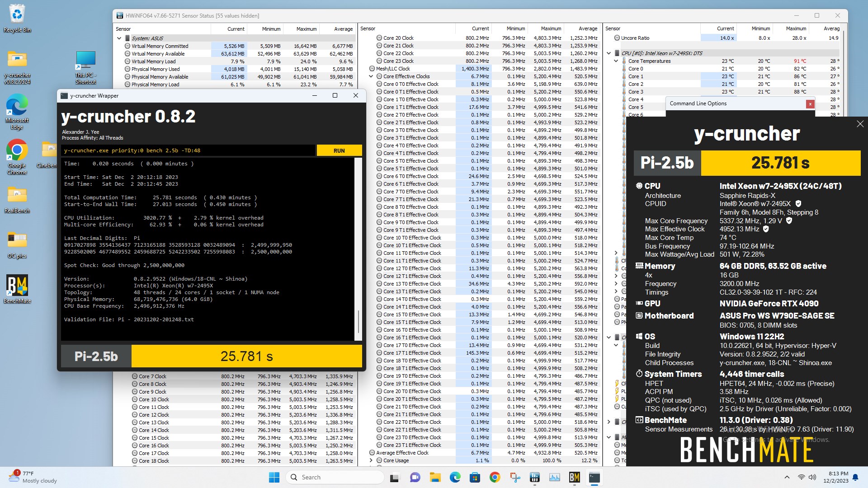The image size is (868, 488).
Task: Open Microsoft Store from the taskbar
Action: click(x=475, y=477)
